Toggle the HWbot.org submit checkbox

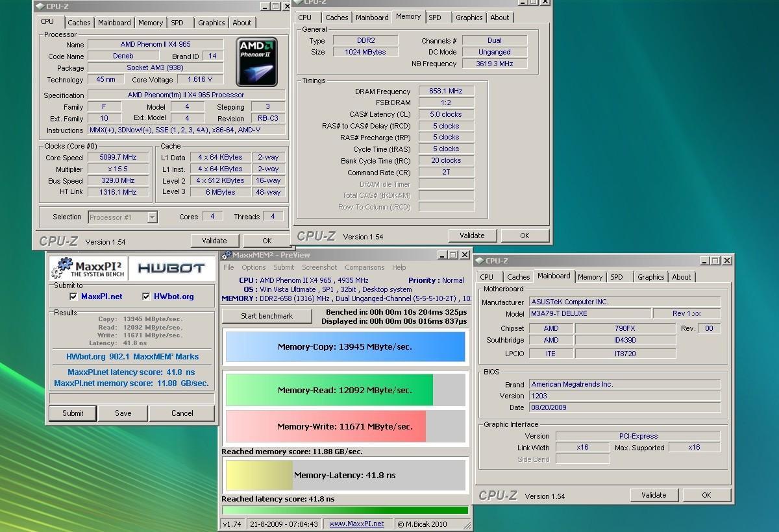(146, 296)
